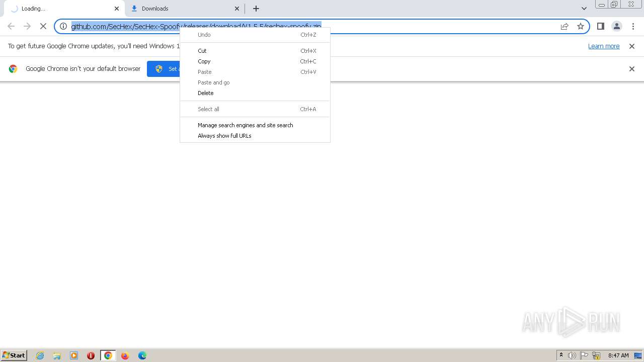
Task: Launch Opera from taskbar
Action: (91, 355)
